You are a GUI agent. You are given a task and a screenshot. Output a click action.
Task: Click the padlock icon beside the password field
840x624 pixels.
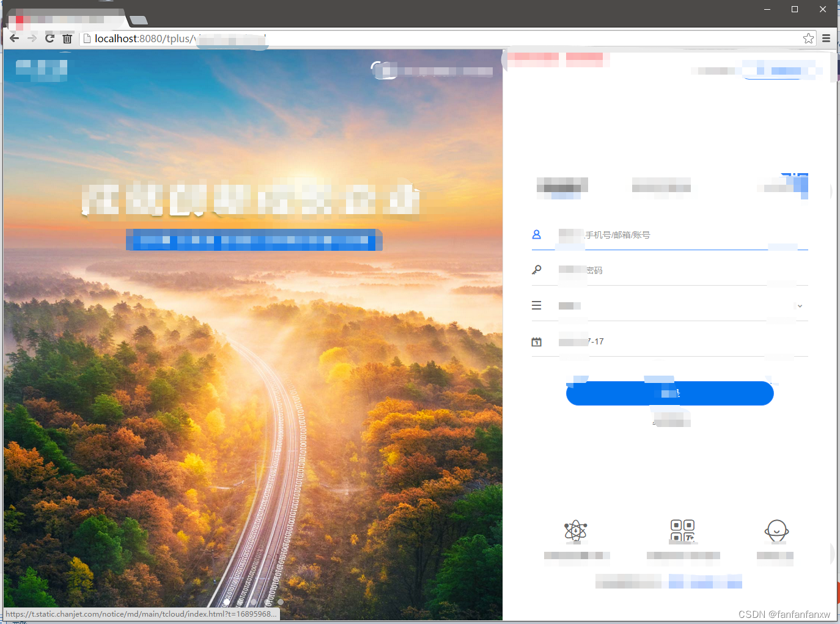(x=536, y=269)
